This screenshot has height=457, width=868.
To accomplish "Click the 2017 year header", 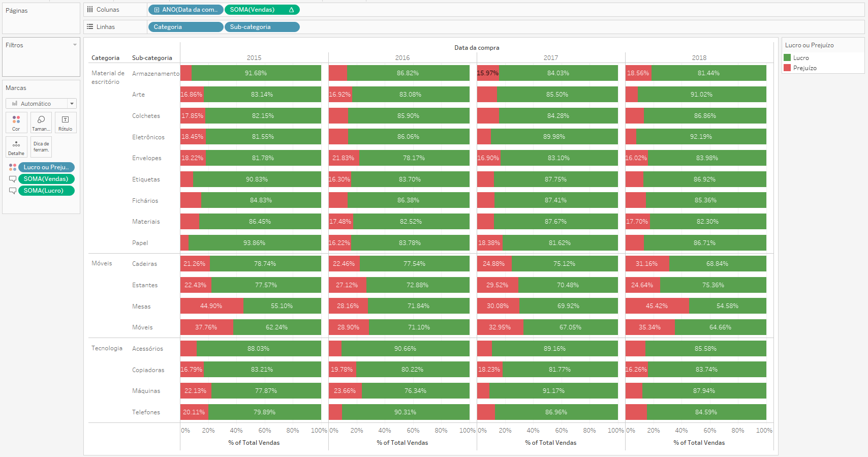I will [551, 58].
